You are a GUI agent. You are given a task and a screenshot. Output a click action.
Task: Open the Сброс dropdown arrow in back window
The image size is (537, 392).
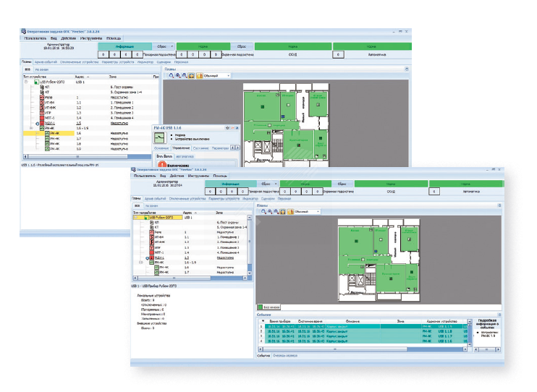pos(172,45)
